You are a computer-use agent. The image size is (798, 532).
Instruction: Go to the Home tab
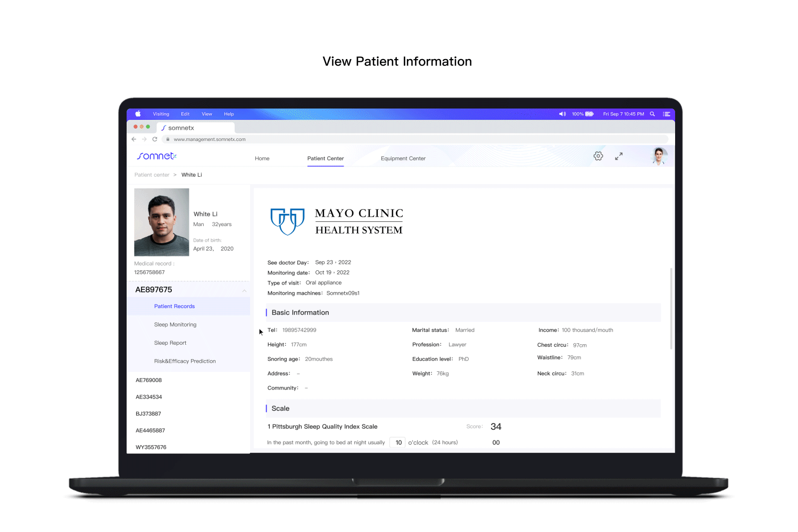(262, 159)
